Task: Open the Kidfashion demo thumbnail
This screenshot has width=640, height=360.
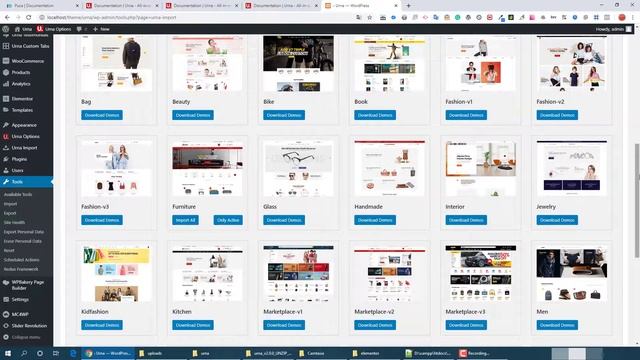Action: 116,273
